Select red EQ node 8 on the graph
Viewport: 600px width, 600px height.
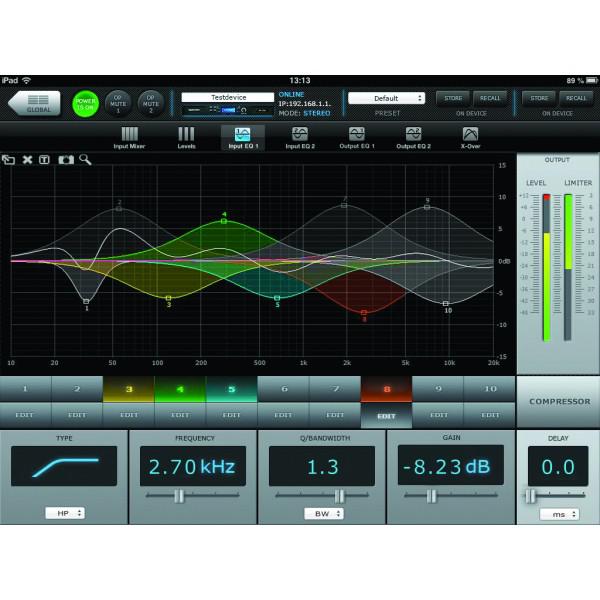pos(364,313)
